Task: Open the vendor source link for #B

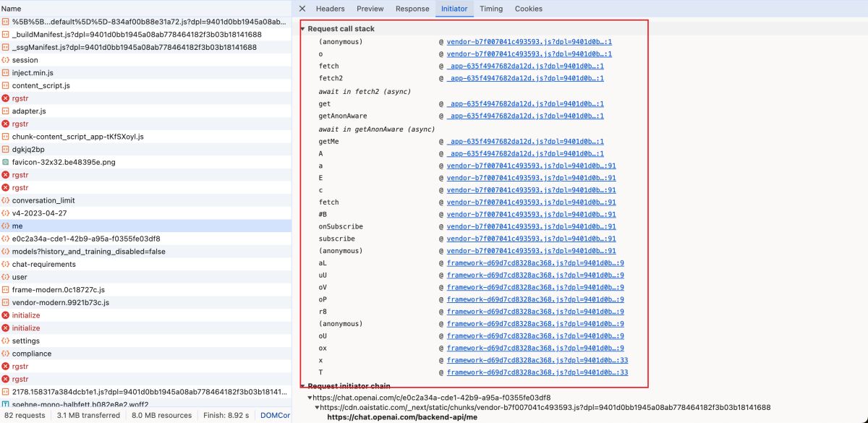Action: [x=532, y=214]
